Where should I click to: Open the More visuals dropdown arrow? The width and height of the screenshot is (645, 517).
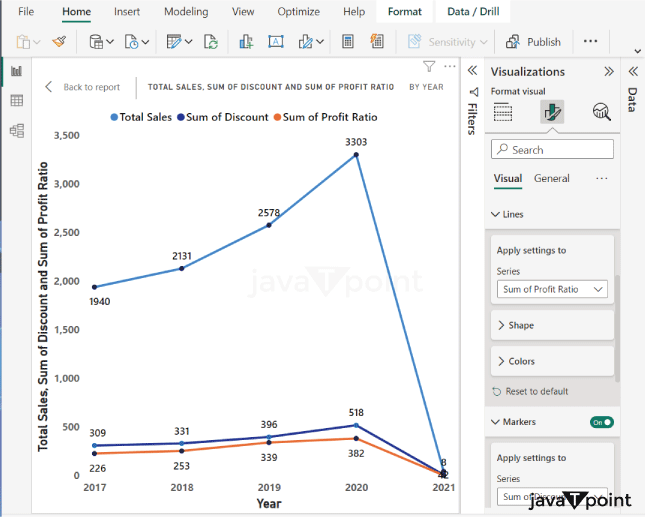coord(320,42)
